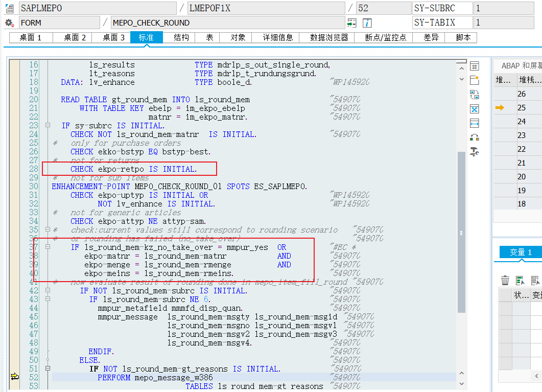Click the LMEPOF1X include field
The width and height of the screenshot is (542, 392).
click(x=266, y=8)
